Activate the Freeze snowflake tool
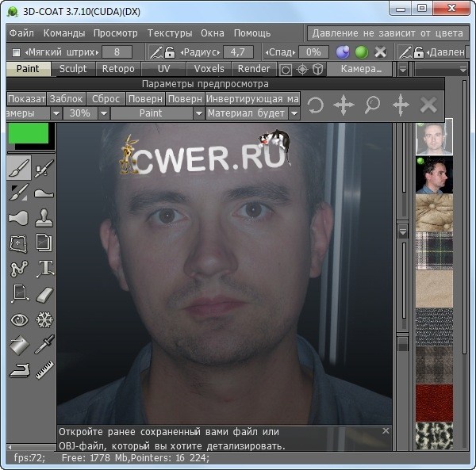Screen dimensions: 476x470 (x=44, y=319)
